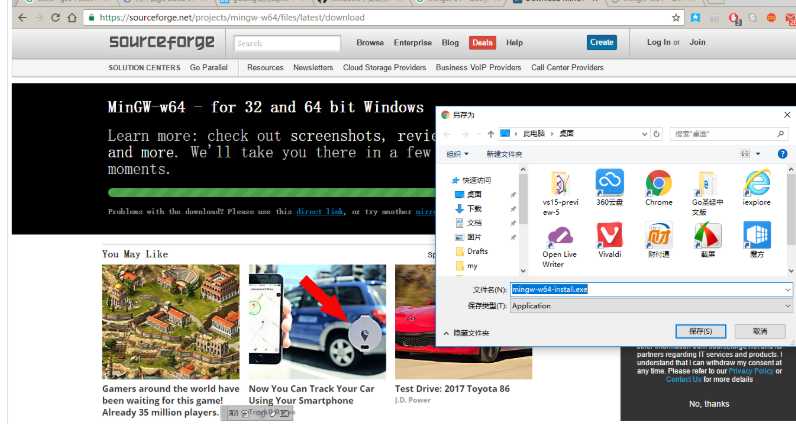
Task: Open the Drafts folder in navigation pane
Action: [472, 251]
